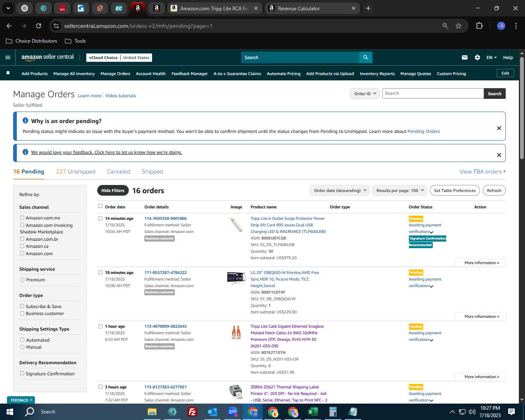Switch to the 227 Unshipped tab
The width and height of the screenshot is (525, 420).
[75, 171]
